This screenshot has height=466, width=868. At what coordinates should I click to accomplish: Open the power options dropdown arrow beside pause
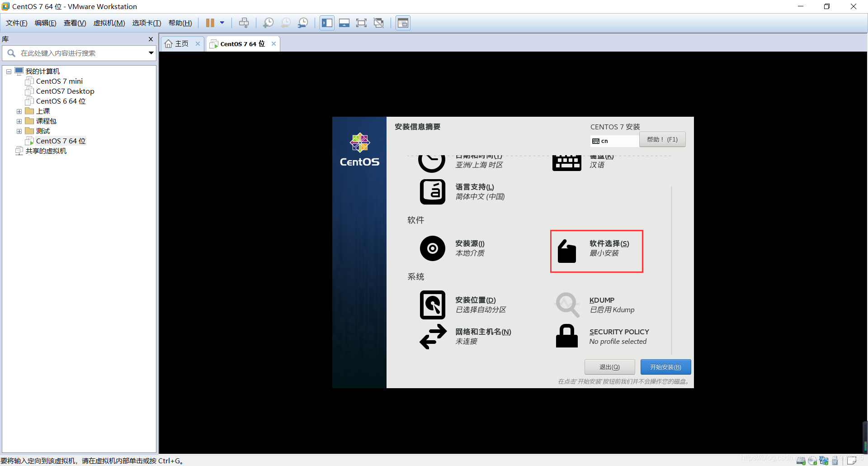pos(222,23)
